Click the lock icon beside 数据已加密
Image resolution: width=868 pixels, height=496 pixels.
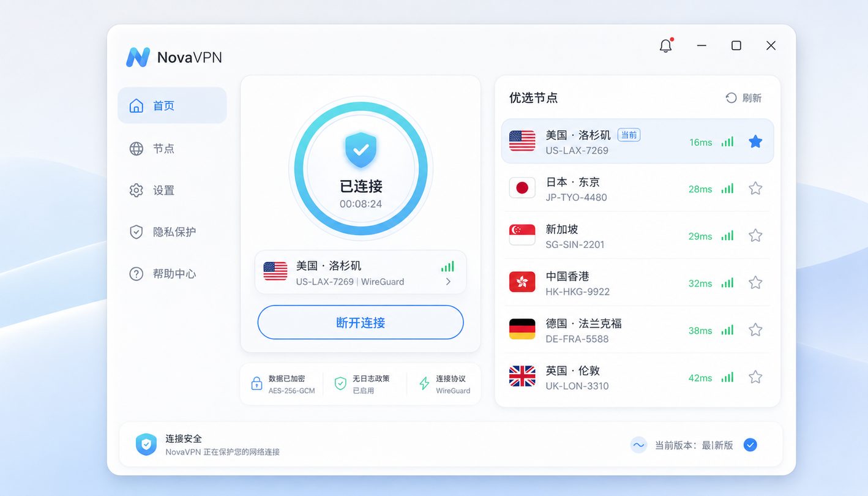tap(256, 383)
